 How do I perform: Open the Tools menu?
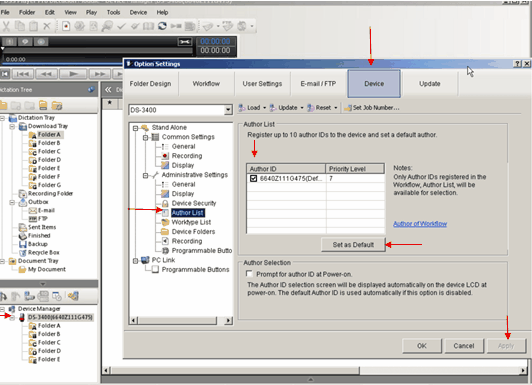[113, 13]
